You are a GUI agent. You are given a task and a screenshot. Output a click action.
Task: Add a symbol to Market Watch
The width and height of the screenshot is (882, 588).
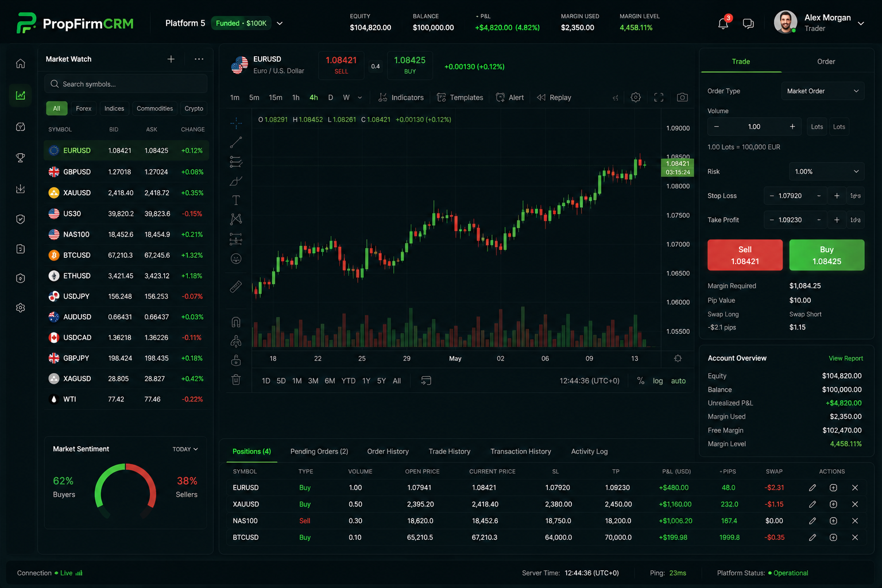[x=171, y=59]
